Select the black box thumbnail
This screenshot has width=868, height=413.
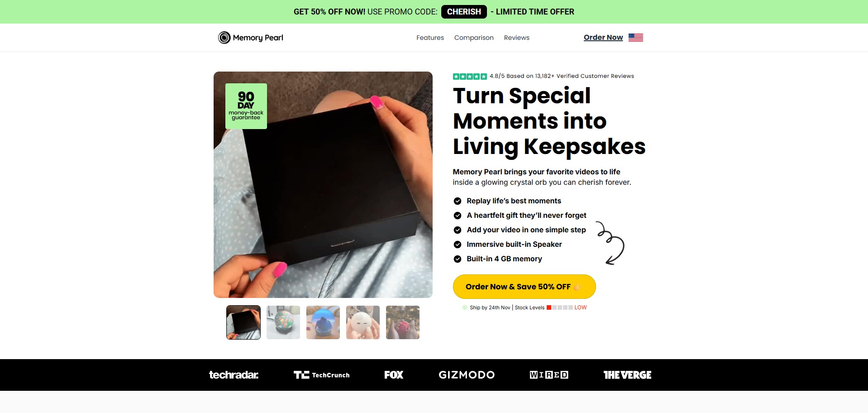pyautogui.click(x=243, y=322)
